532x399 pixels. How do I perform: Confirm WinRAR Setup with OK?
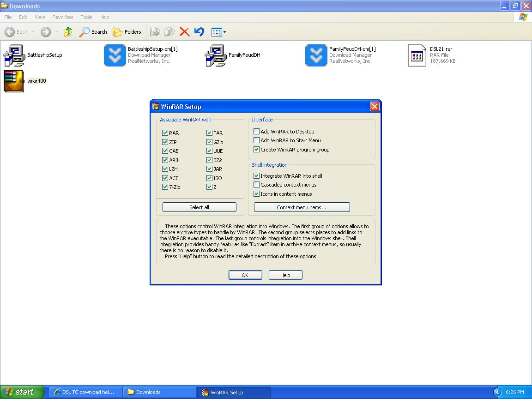point(245,275)
